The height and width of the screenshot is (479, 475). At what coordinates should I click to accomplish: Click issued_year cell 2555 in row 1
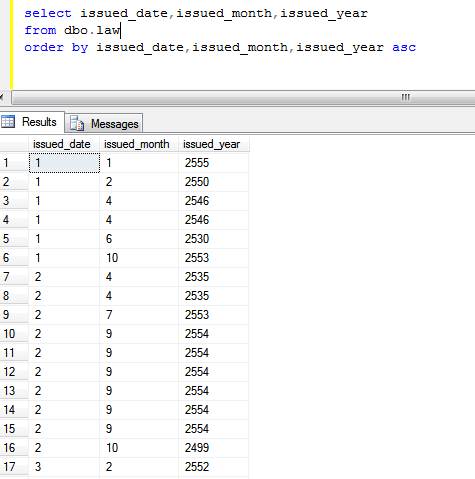pos(213,163)
